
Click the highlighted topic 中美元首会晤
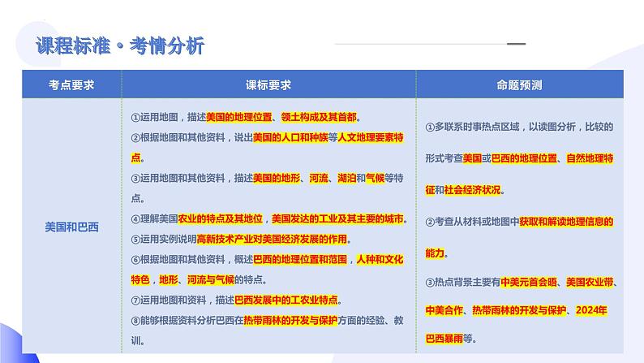(x=530, y=282)
